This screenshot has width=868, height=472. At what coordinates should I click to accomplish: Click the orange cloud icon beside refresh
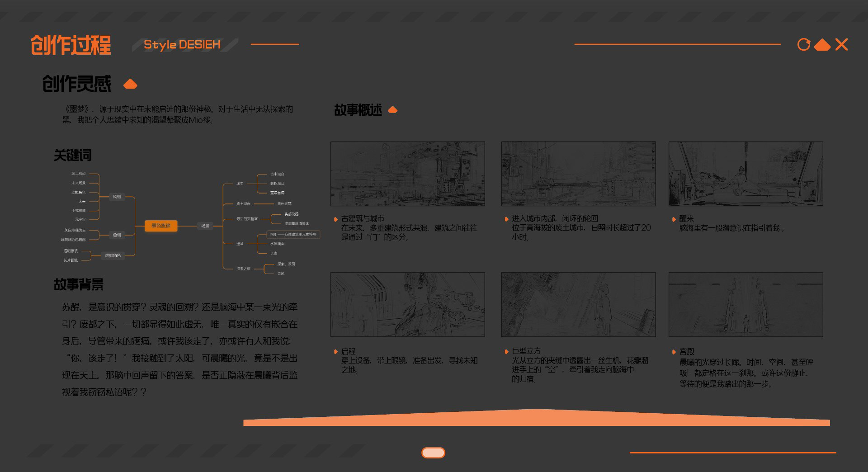(822, 45)
